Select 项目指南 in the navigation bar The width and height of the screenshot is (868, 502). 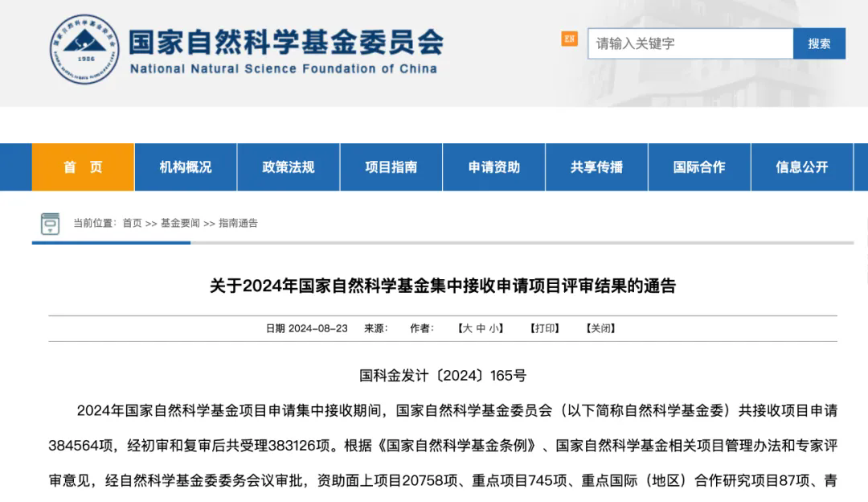pos(391,167)
